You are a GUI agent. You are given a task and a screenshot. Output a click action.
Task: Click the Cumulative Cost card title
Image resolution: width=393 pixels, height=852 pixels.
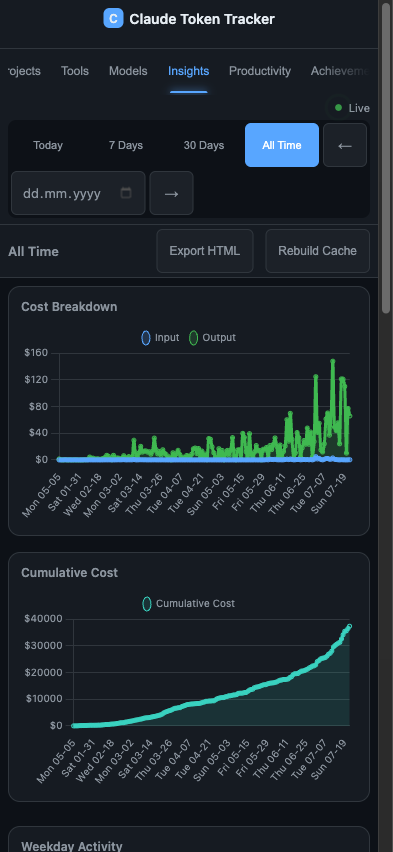pyautogui.click(x=70, y=573)
